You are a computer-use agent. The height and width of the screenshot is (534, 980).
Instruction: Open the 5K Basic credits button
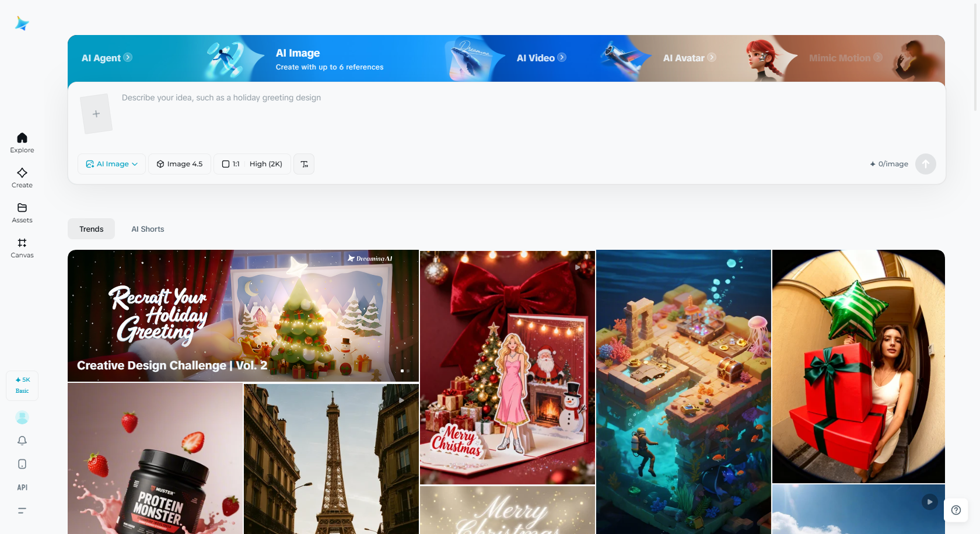22,385
